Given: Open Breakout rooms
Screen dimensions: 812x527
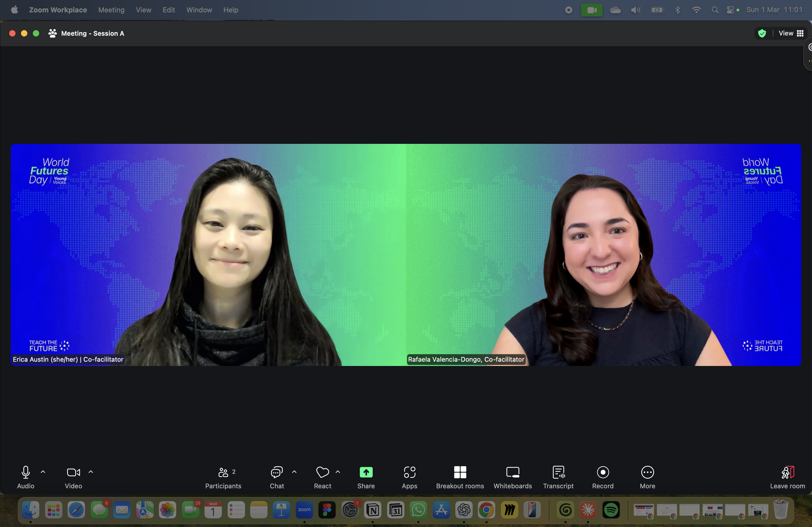Looking at the screenshot, I should [x=460, y=477].
